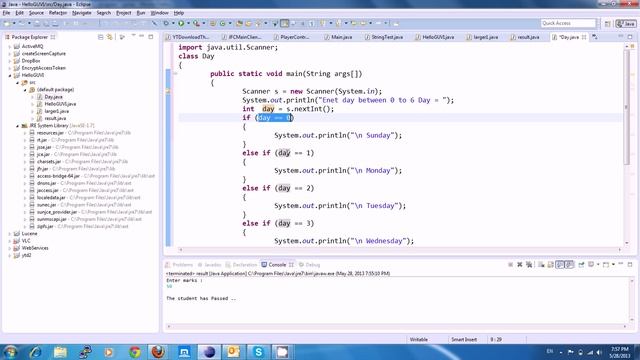Open Chrome from the taskbar
Viewport: 640px width, 360px height.
135,351
